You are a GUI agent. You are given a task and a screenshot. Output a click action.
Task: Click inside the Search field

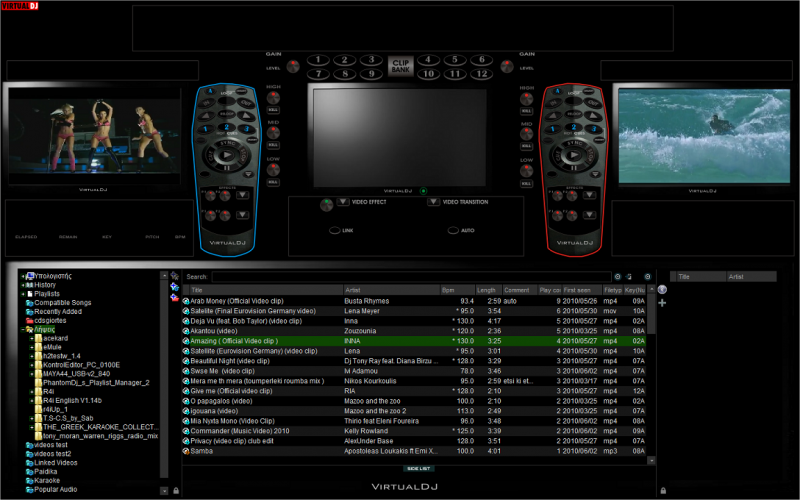click(x=411, y=277)
